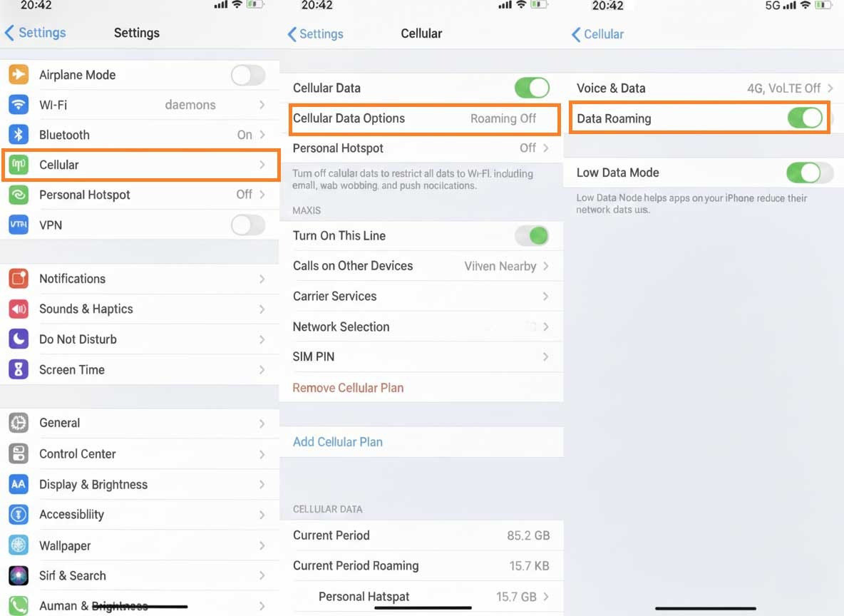Viewport: 844px width, 616px height.
Task: Toggle off Low Data Mode
Action: (806, 173)
